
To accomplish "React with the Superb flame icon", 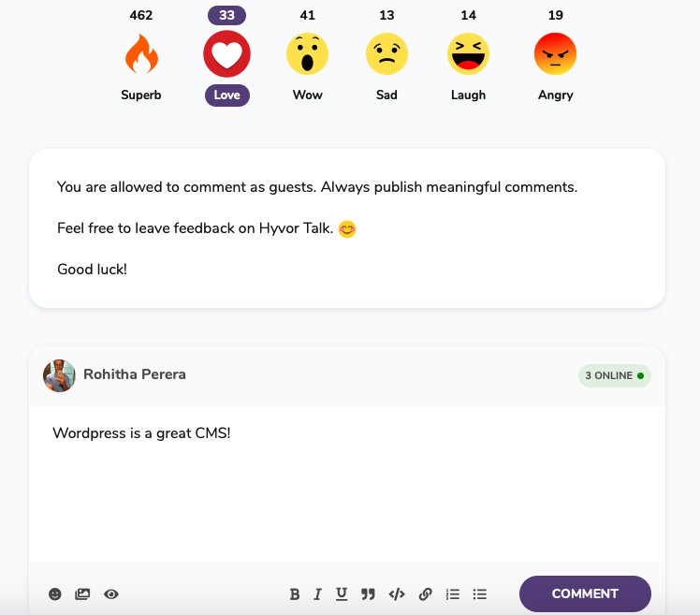I will [141, 54].
